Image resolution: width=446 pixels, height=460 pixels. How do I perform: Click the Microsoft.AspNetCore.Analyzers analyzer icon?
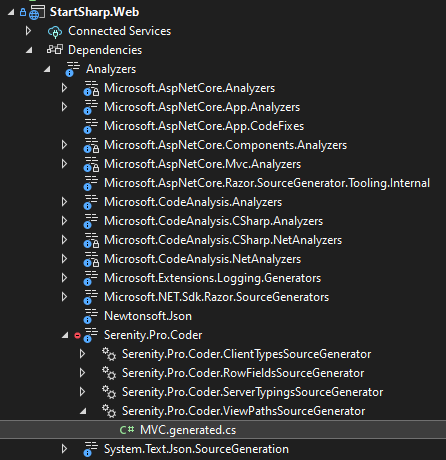91,88
